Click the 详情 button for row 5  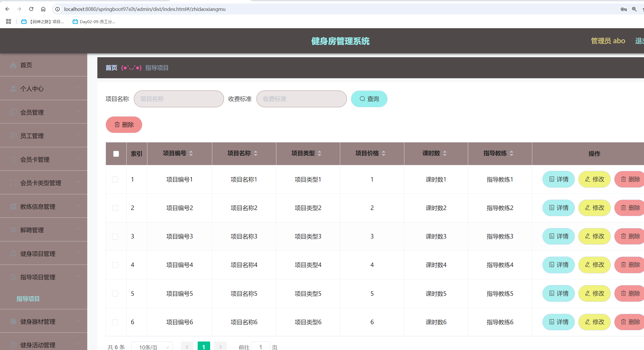[558, 293]
